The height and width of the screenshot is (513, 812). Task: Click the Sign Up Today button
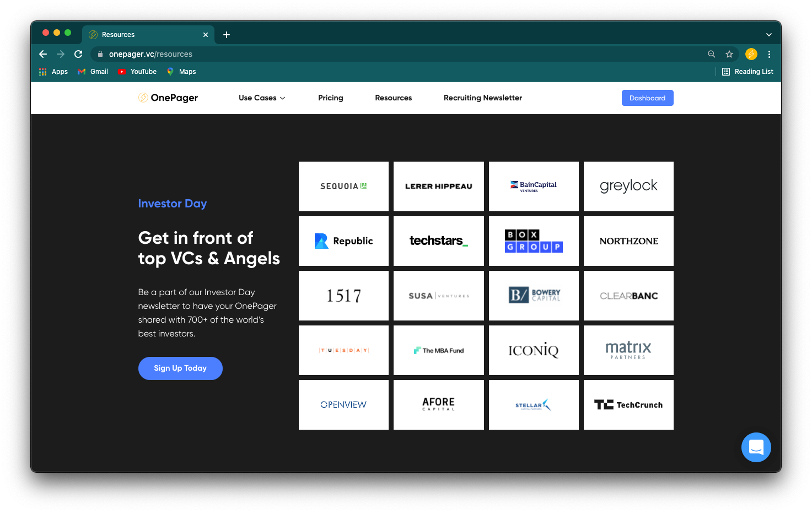pos(180,368)
